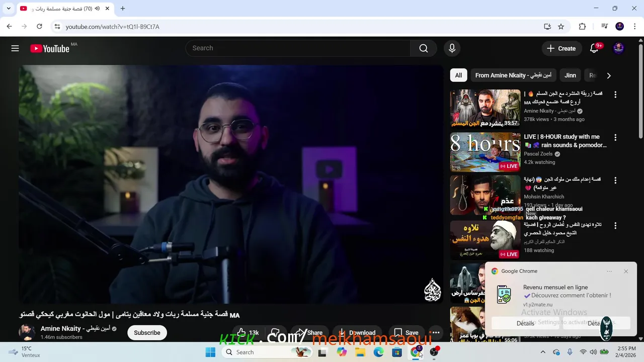Image resolution: width=644 pixels, height=362 pixels.
Task: Open YouTube notifications bell
Action: (x=594, y=48)
